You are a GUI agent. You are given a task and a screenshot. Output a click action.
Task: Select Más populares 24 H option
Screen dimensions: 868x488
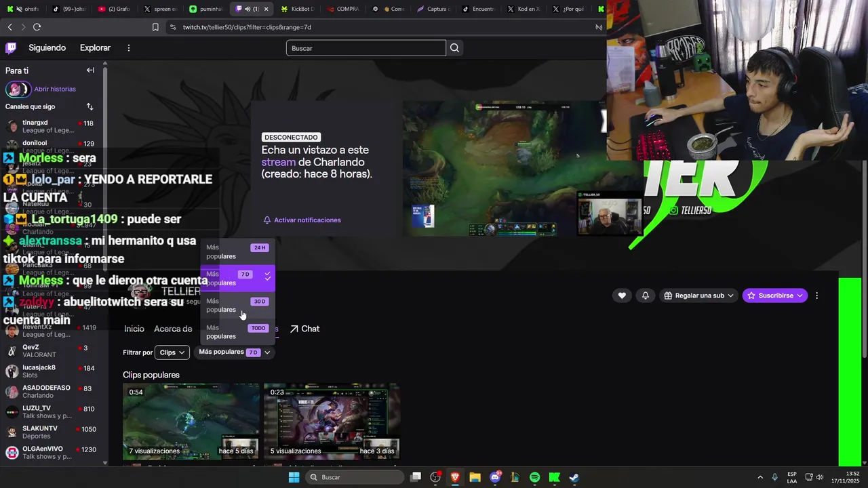coord(237,251)
